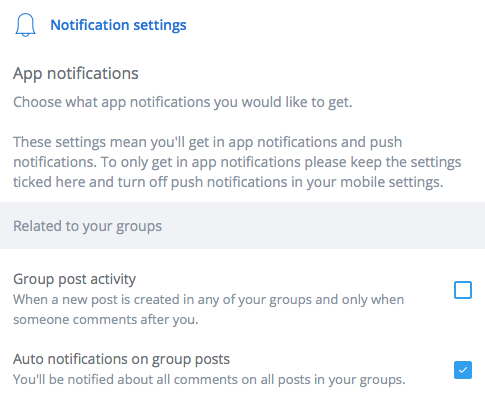
Task: Click the white checkmark in the blue box
Action: tap(463, 370)
